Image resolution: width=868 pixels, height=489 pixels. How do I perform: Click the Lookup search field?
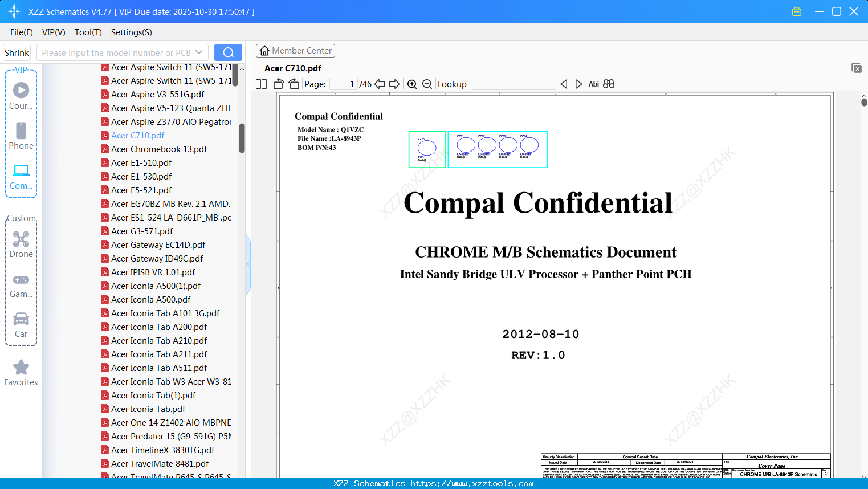[x=514, y=84]
